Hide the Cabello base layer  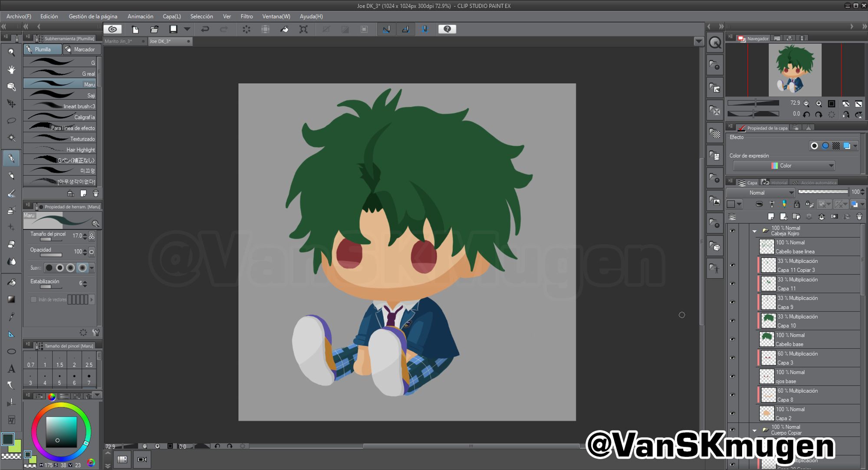(733, 339)
